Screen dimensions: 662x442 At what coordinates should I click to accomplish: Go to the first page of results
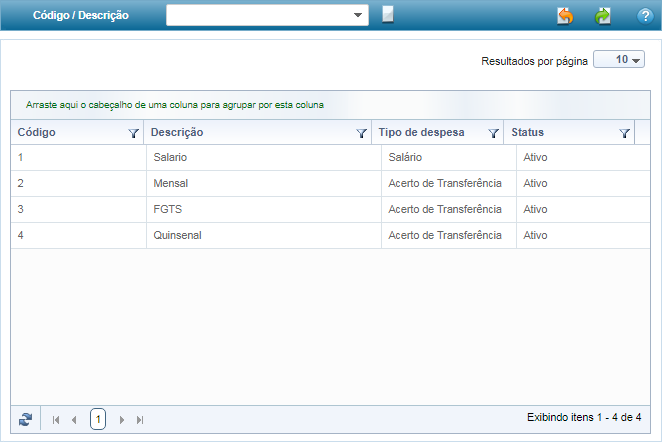pyautogui.click(x=56, y=420)
